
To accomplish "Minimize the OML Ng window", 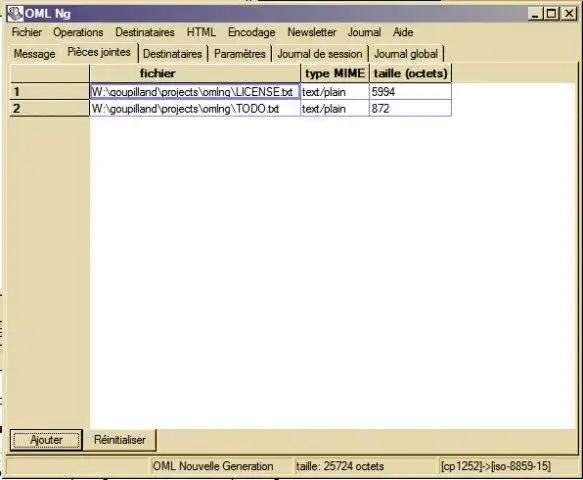I will coord(535,14).
